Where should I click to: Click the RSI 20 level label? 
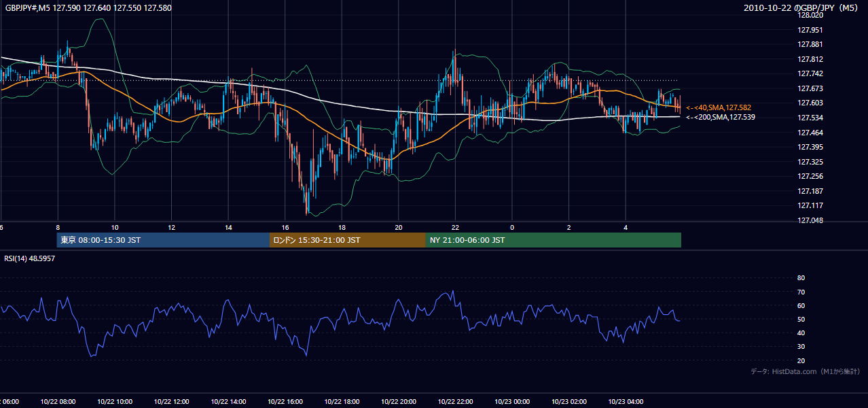801,360
